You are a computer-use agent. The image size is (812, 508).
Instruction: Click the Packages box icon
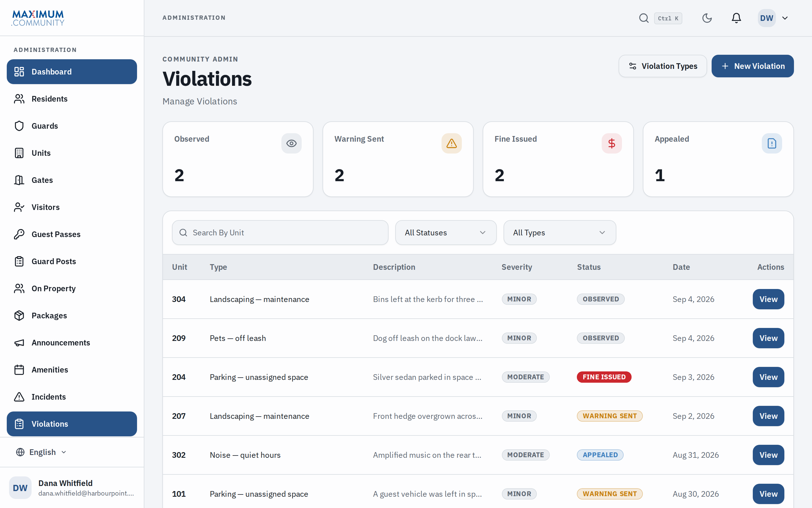pyautogui.click(x=19, y=316)
